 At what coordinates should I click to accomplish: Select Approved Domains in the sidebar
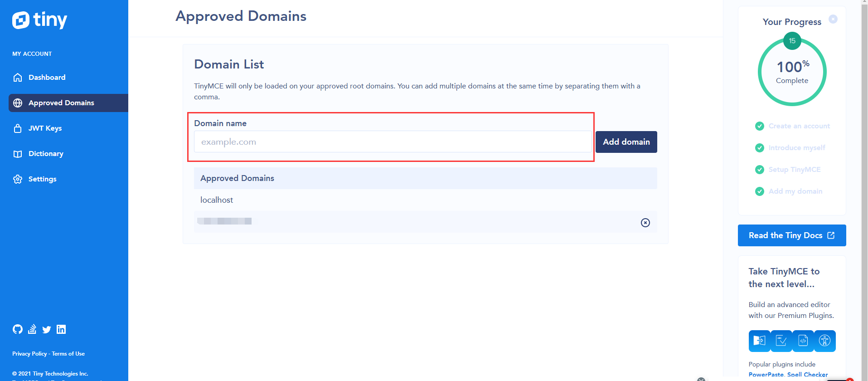[x=68, y=103]
